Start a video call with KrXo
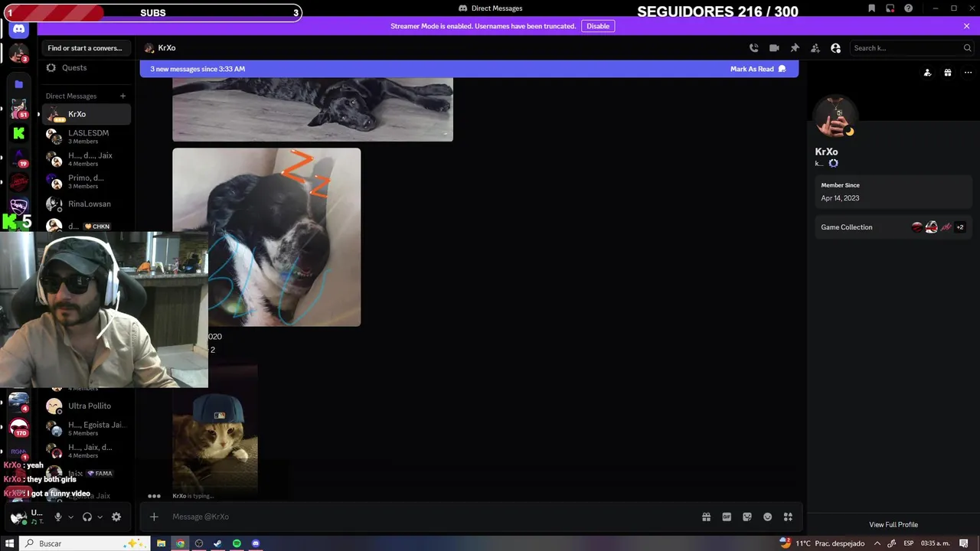Screen dimensions: 980x551 point(774,48)
